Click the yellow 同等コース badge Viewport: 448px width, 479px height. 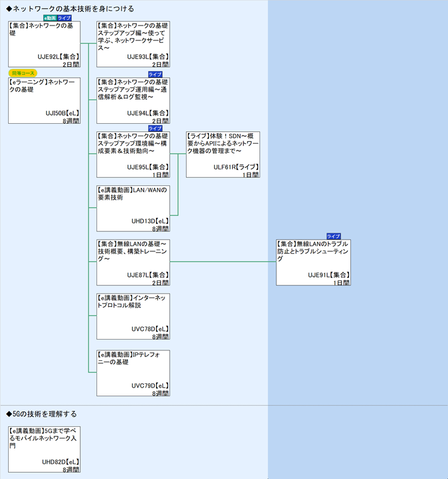(x=24, y=73)
